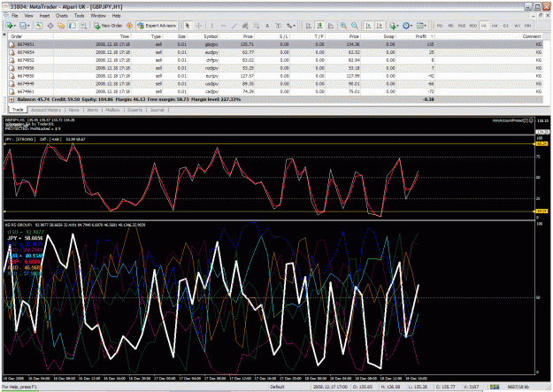Zoom out of the chart
Screen dimensions: 553x392
355,26
